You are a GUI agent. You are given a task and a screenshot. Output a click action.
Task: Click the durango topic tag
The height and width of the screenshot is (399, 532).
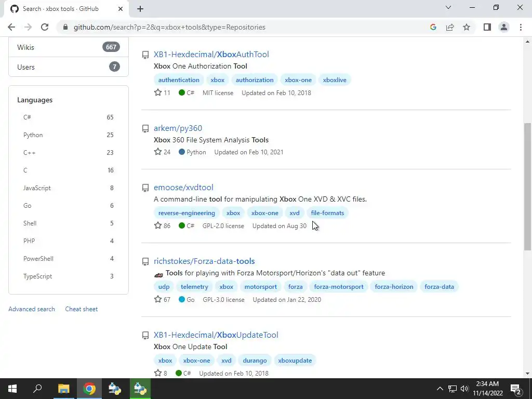tap(255, 361)
